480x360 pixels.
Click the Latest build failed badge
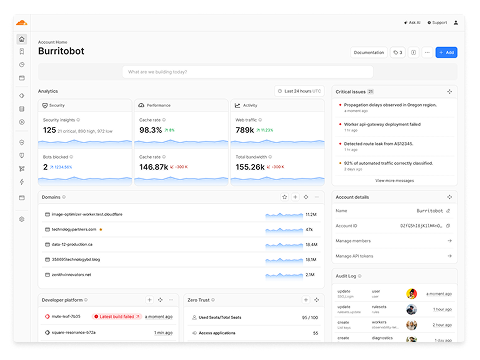click(x=117, y=316)
